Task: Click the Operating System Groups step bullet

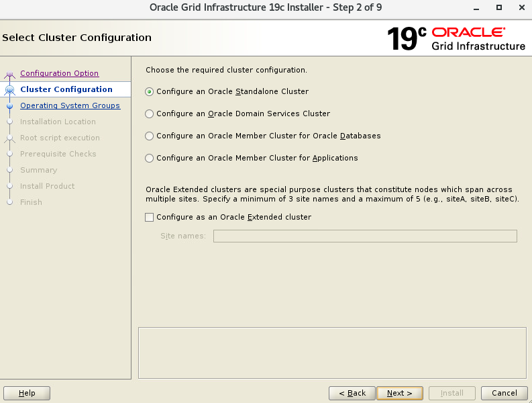Action: [9, 105]
